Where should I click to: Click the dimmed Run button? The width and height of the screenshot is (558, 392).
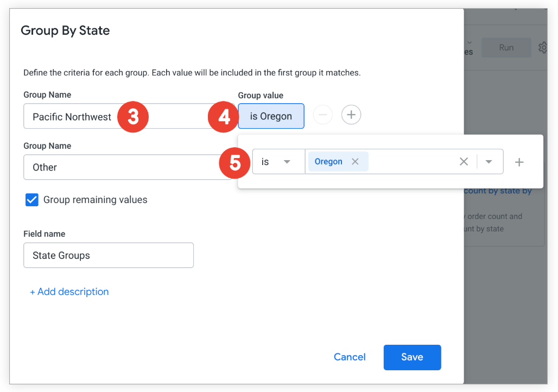(x=506, y=48)
